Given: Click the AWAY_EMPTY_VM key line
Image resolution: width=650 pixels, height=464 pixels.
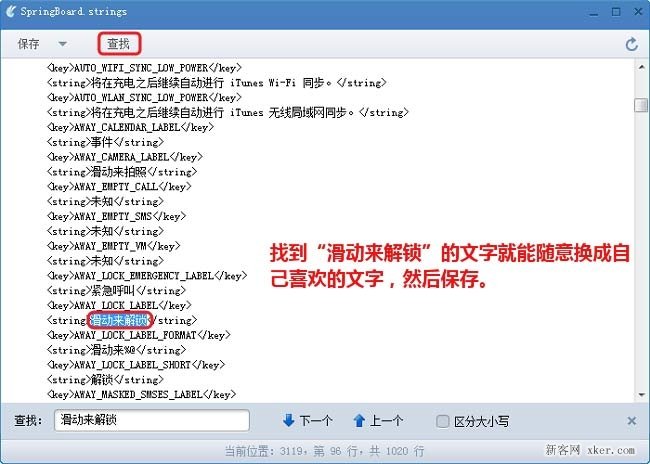Looking at the screenshot, I should click(114, 246).
